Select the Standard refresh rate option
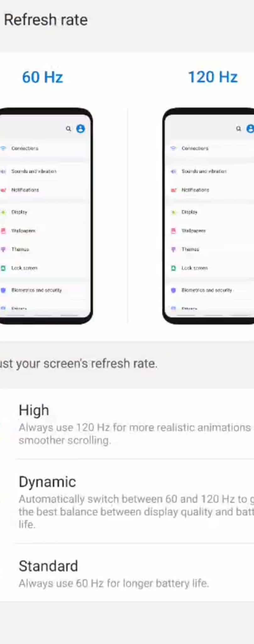254x644 pixels. (127, 573)
